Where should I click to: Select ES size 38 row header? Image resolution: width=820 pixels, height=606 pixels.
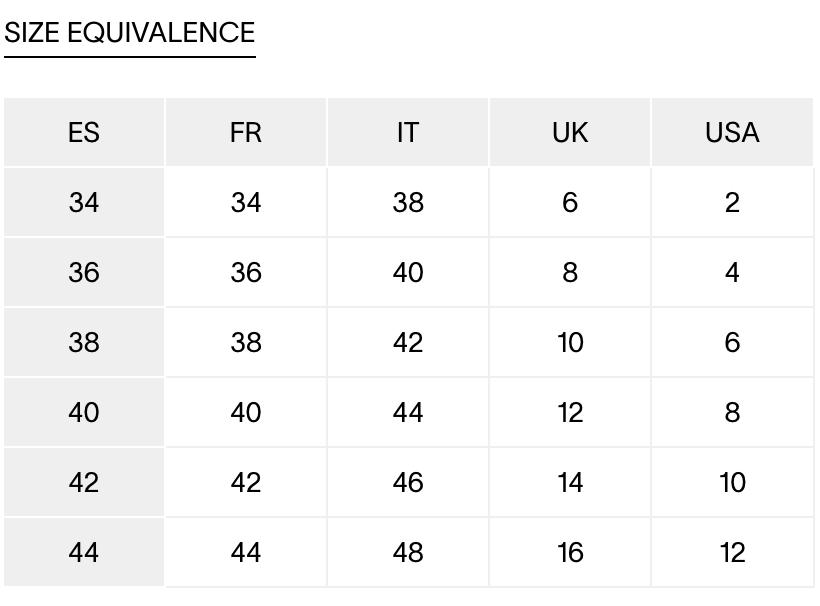point(84,342)
